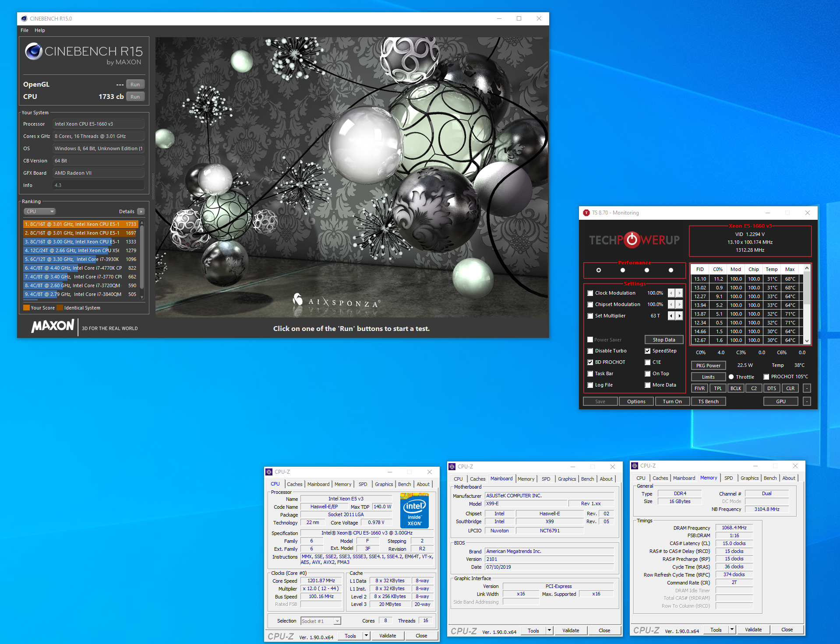Click the TechPowerUp logo in ThrottleStop
The height and width of the screenshot is (644, 840).
634,240
